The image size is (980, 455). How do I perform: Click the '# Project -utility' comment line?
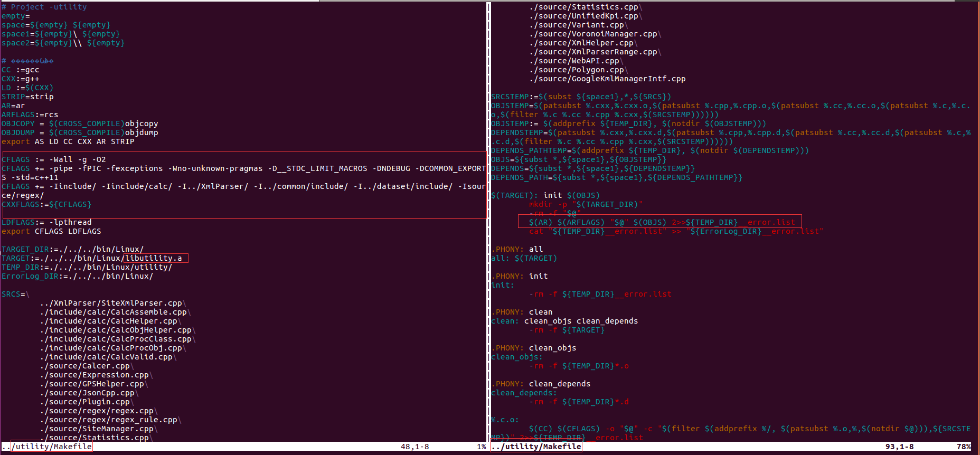point(44,7)
